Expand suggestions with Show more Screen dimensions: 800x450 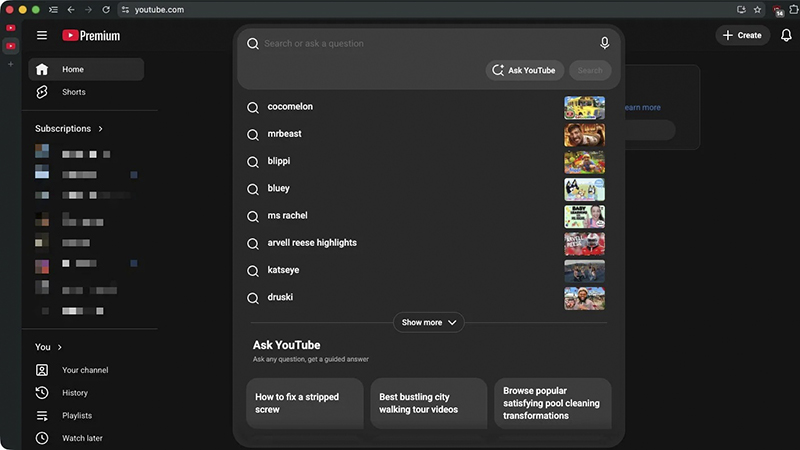point(429,322)
